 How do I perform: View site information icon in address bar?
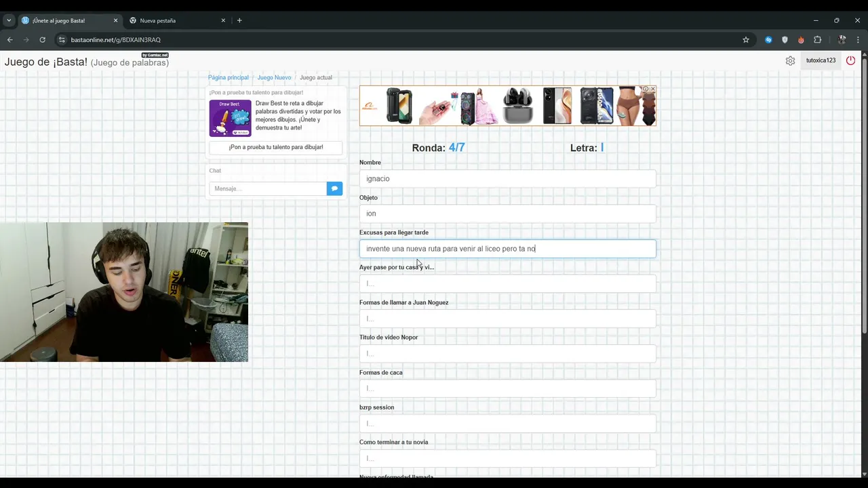point(62,40)
